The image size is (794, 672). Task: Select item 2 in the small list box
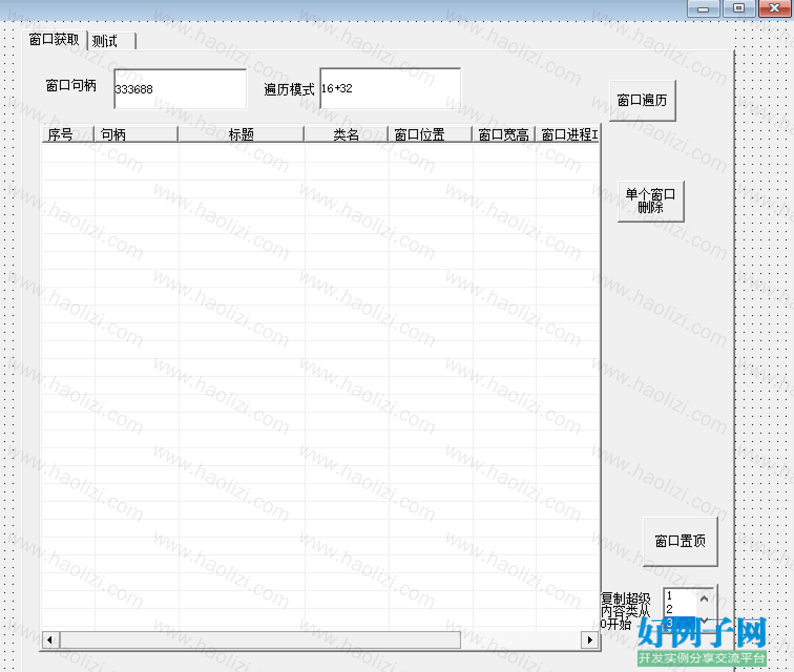[680, 609]
